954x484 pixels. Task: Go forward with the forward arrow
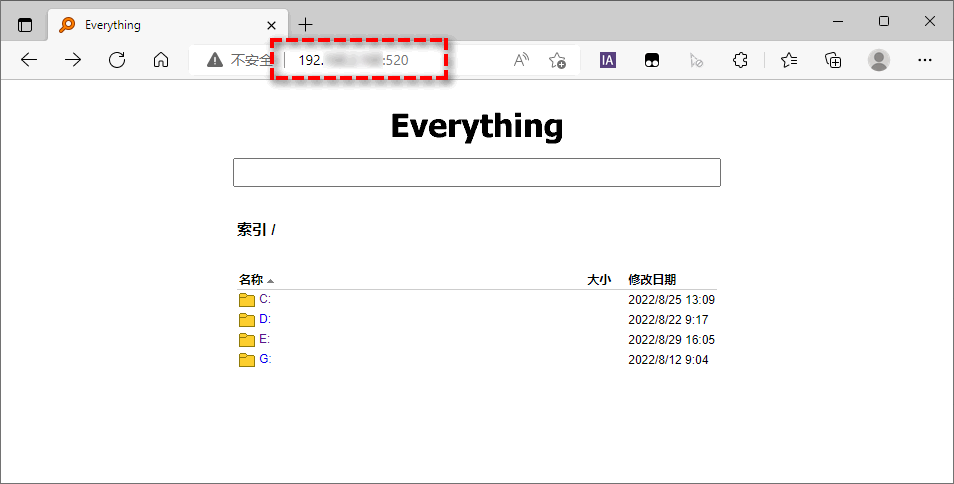click(73, 60)
